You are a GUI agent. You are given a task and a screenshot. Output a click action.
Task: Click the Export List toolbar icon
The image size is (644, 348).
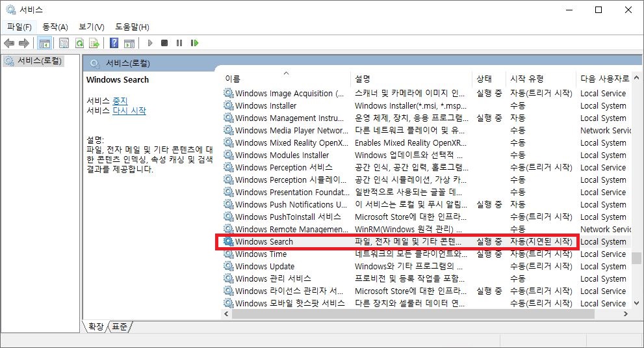click(94, 43)
